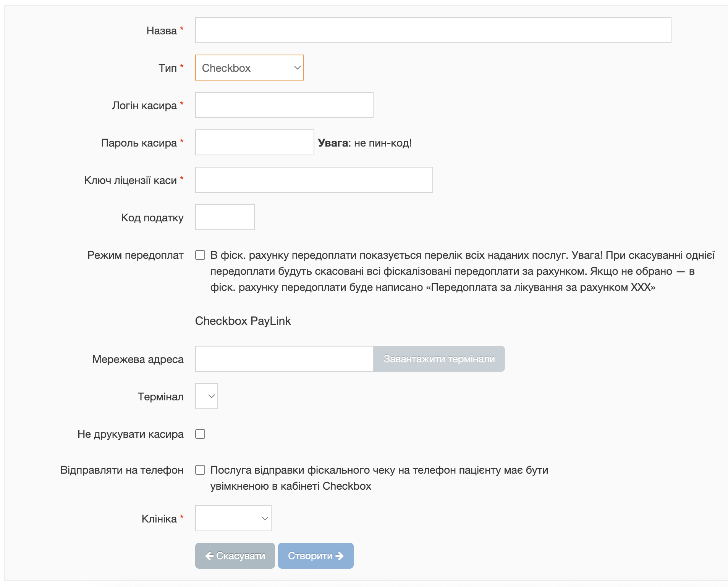Screen dimensions: 728x587
Task: Click inside the Код податку field
Action: pyautogui.click(x=225, y=217)
